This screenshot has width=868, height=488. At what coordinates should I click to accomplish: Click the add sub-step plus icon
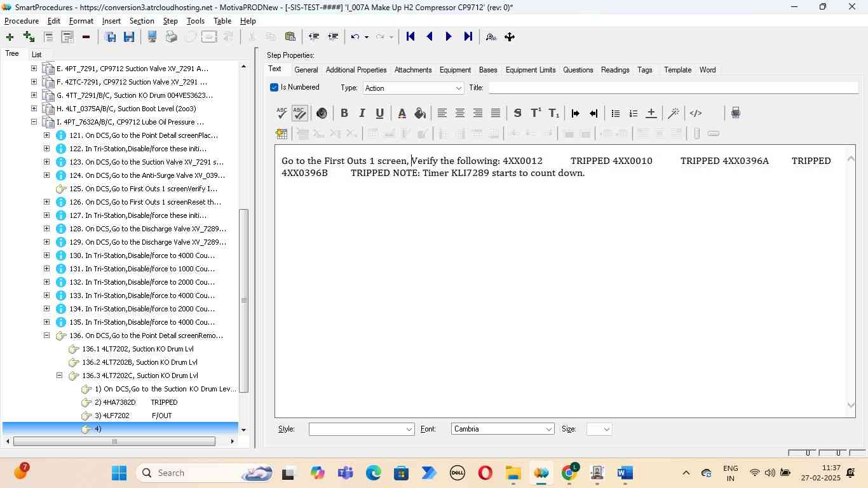tap(29, 37)
